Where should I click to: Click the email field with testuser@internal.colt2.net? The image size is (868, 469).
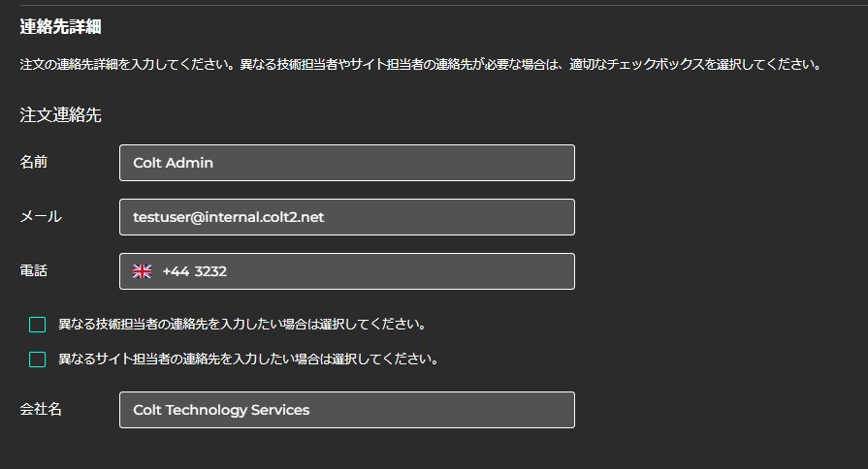tap(346, 217)
